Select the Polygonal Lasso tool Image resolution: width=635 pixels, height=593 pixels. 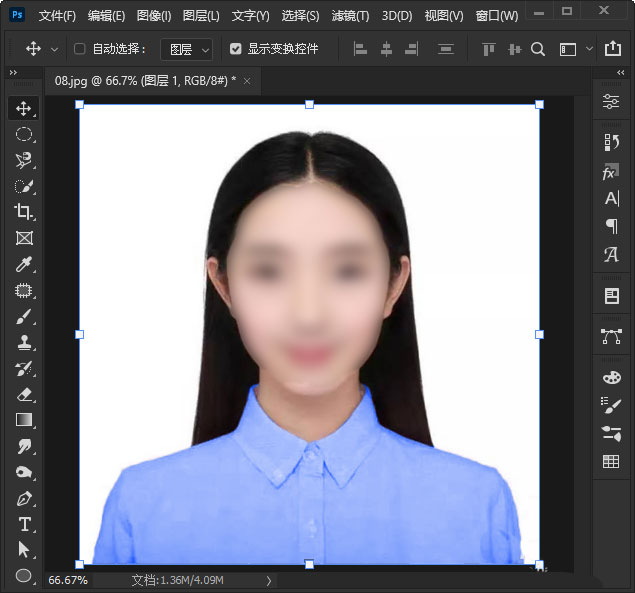click(x=23, y=160)
